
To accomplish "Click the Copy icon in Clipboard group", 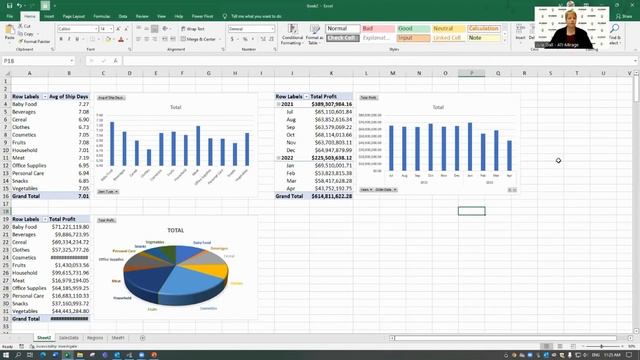I will pos(20,34).
